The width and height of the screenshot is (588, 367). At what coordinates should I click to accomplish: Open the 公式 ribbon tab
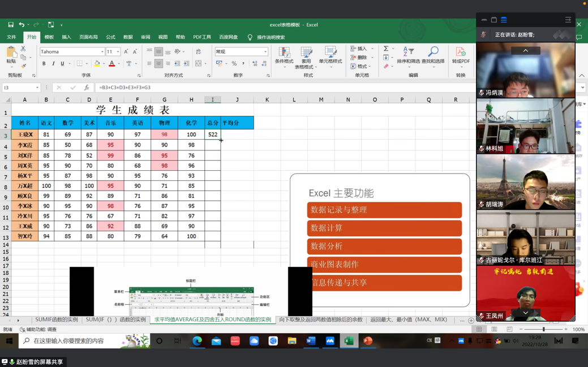pos(110,37)
